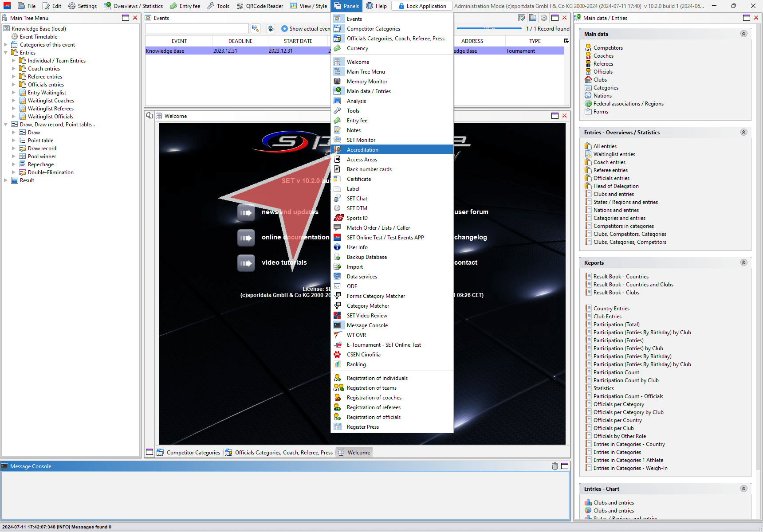The height and width of the screenshot is (532, 763).
Task: Click the Events search input field
Action: pyautogui.click(x=197, y=29)
